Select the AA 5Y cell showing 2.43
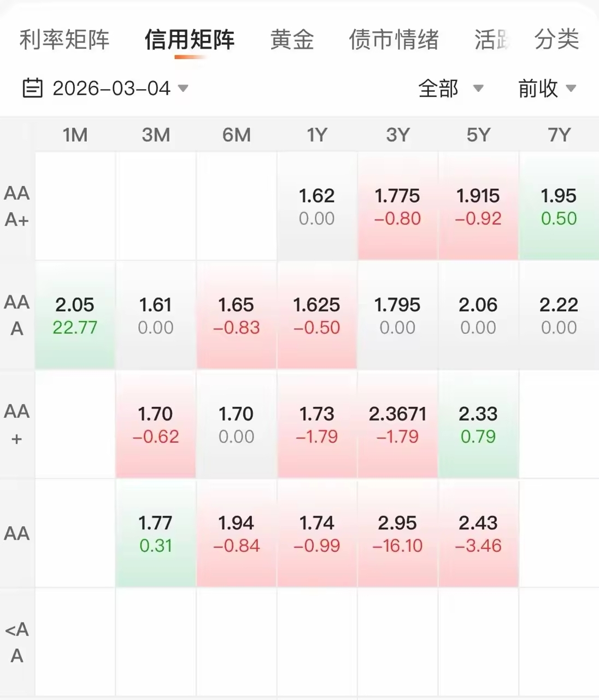The height and width of the screenshot is (700, 599). [x=478, y=533]
